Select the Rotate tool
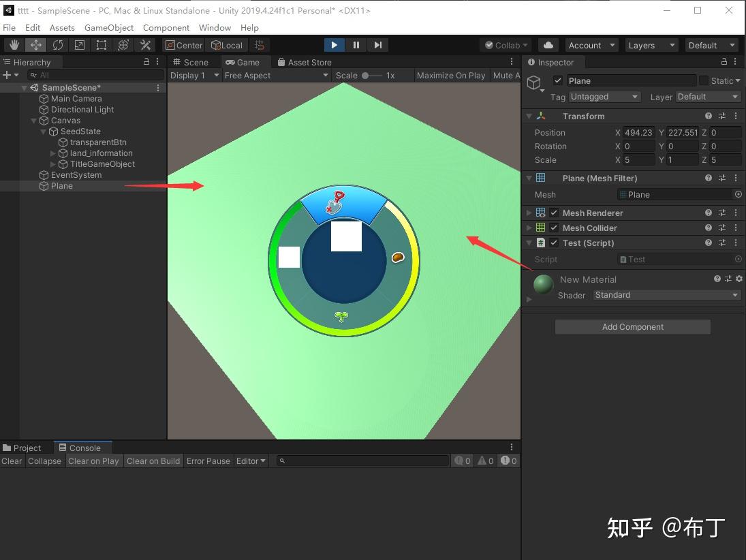 click(58, 44)
